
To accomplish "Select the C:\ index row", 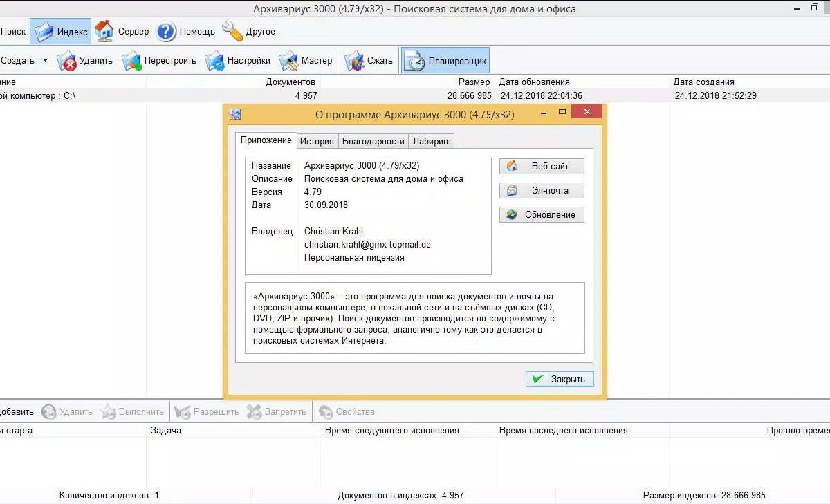I will [x=415, y=95].
